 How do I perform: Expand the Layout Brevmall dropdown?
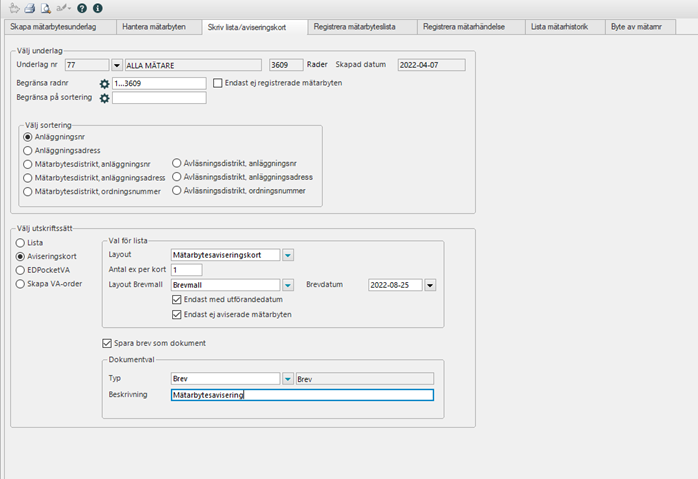288,285
